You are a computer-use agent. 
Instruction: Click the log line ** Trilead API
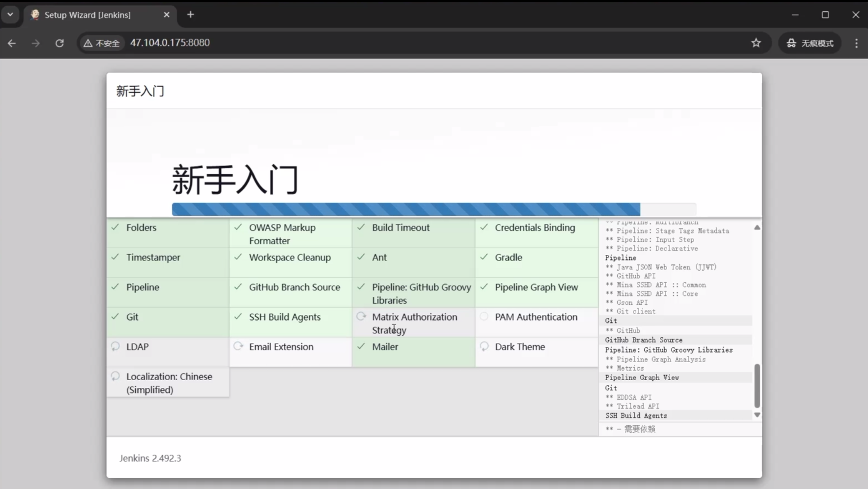(x=632, y=406)
